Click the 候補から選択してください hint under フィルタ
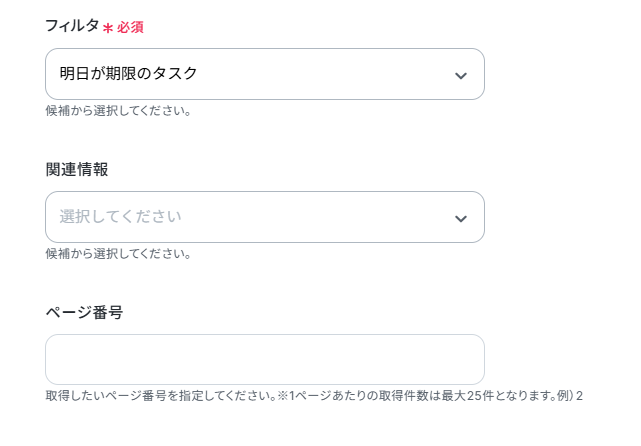641x446 pixels. click(x=118, y=110)
